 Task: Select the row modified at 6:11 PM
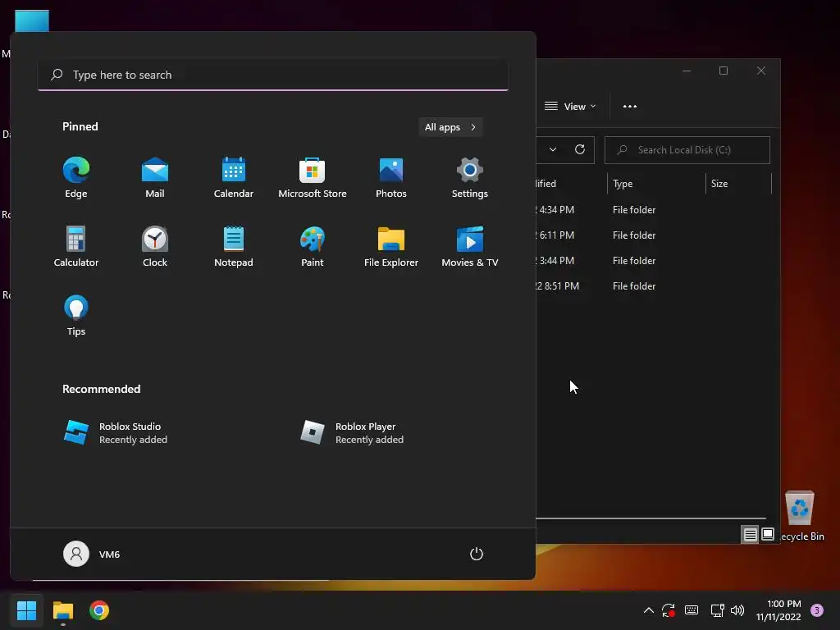(x=654, y=235)
